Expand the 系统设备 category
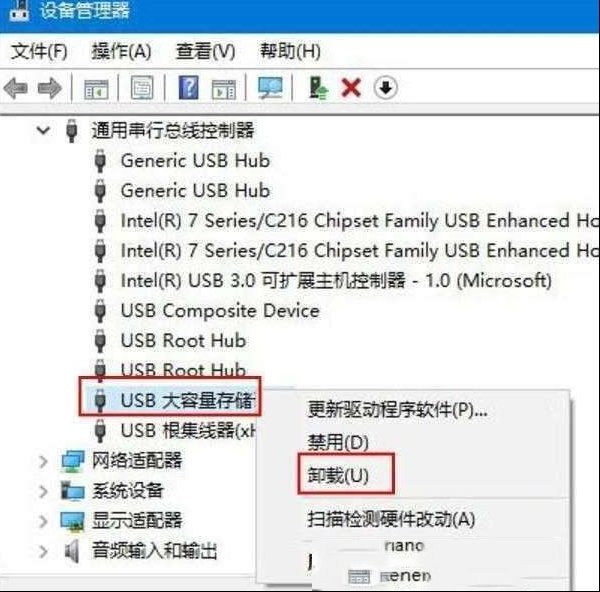 tap(43, 491)
